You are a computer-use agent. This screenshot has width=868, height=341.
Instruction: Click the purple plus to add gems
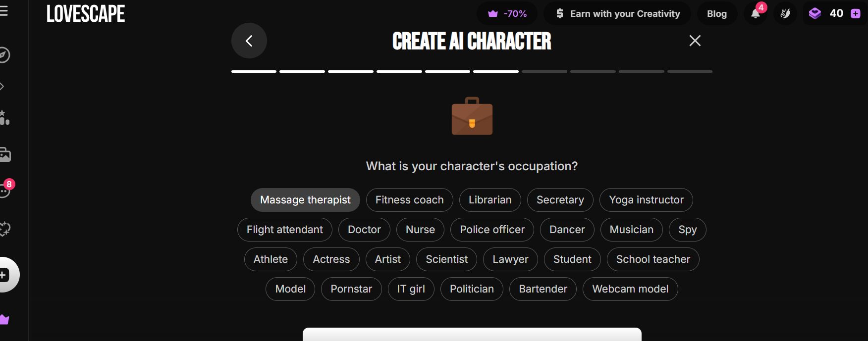coord(856,14)
